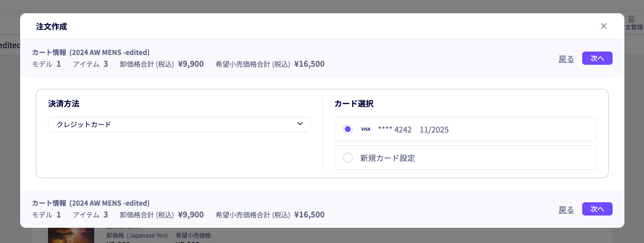Click the chevron arrow of payment dropdown
The image size is (644, 243).
(300, 124)
